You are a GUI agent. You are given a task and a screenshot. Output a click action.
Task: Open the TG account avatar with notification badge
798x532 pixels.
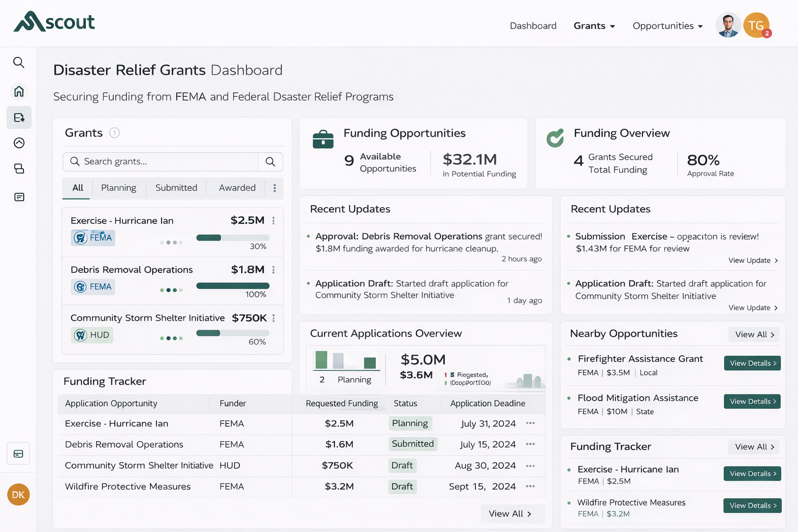point(756,25)
